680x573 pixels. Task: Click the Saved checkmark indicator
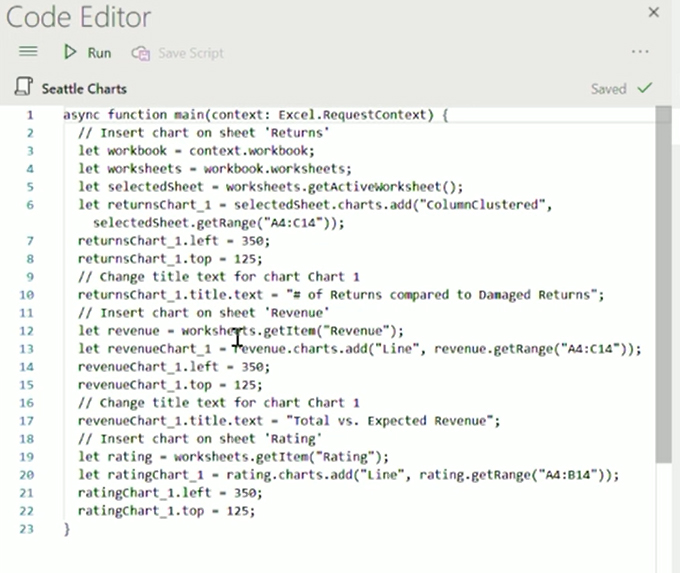[x=645, y=88]
